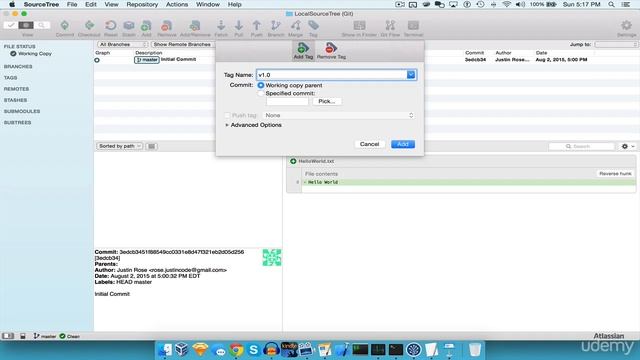Image resolution: width=640 pixels, height=360 pixels.
Task: Select the Working copy parent radio button
Action: 261,85
